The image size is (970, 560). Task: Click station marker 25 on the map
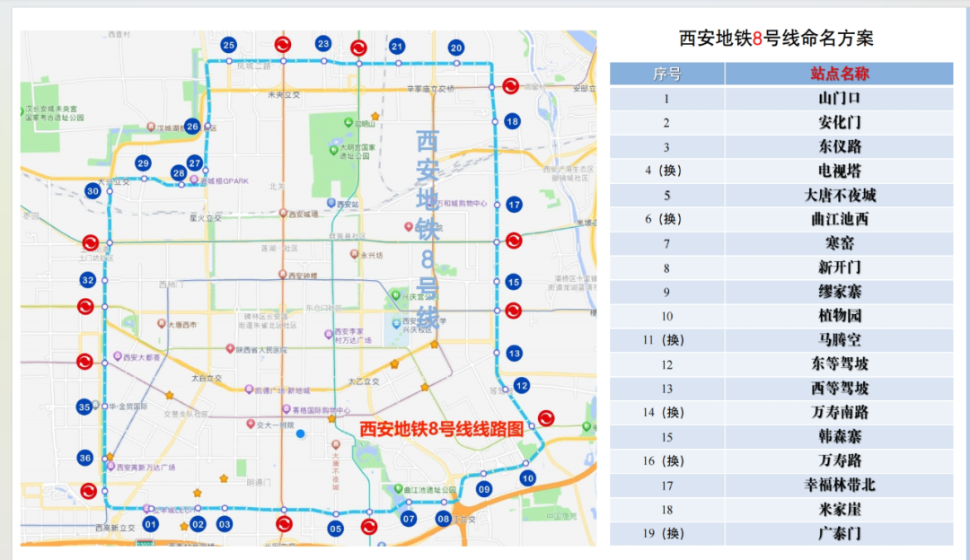pyautogui.click(x=228, y=45)
